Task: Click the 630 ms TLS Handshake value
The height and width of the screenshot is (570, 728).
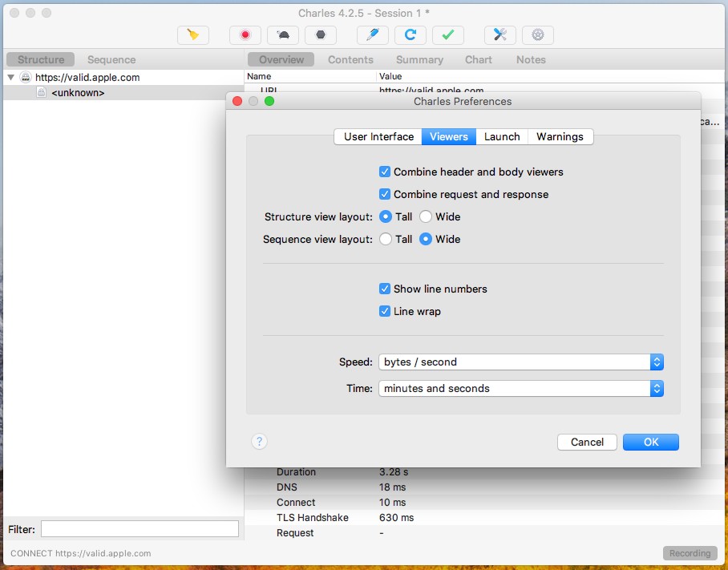Action: [397, 518]
